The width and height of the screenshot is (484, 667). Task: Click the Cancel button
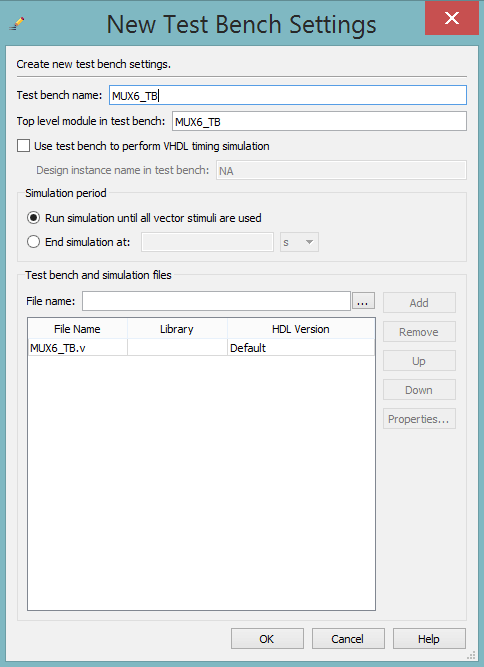point(348,639)
